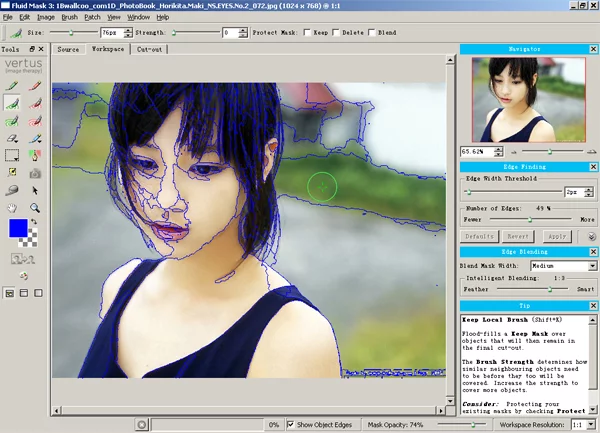600x433 pixels.
Task: Select the Hand pan tool
Action: pyautogui.click(x=12, y=208)
